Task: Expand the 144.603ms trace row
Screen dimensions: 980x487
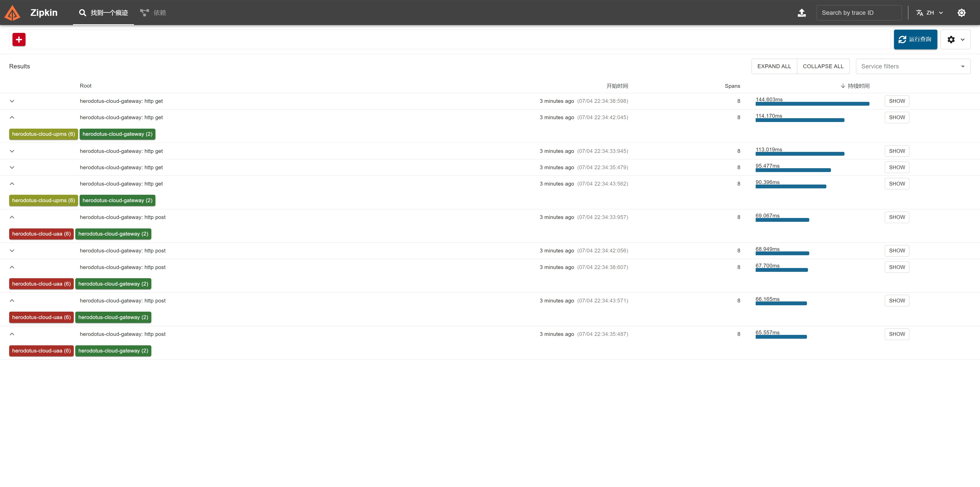Action: pos(12,101)
